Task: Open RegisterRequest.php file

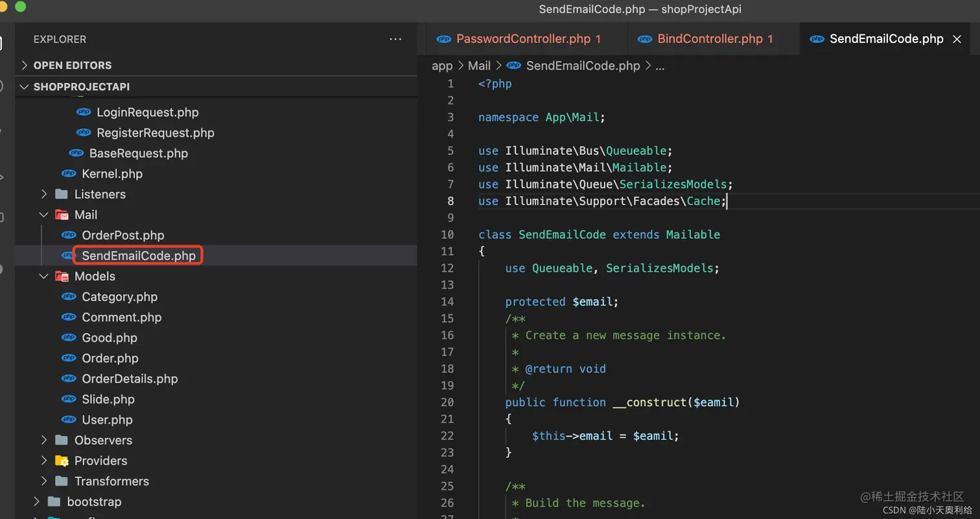Action: coord(155,133)
